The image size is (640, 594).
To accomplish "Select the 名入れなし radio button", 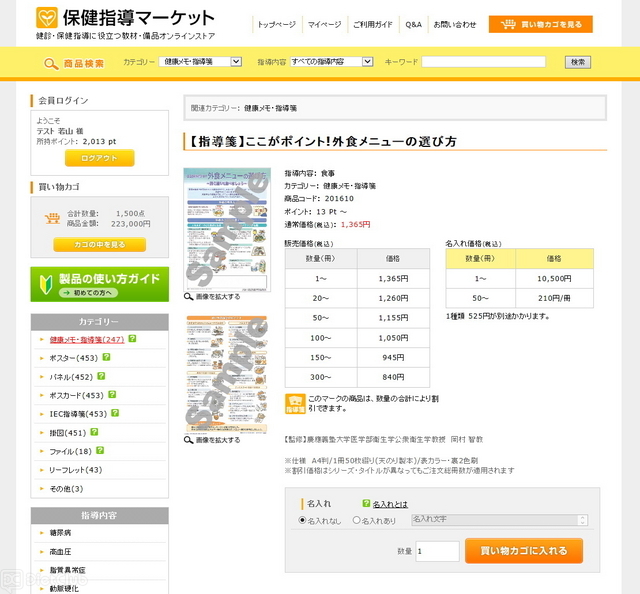I will (303, 521).
